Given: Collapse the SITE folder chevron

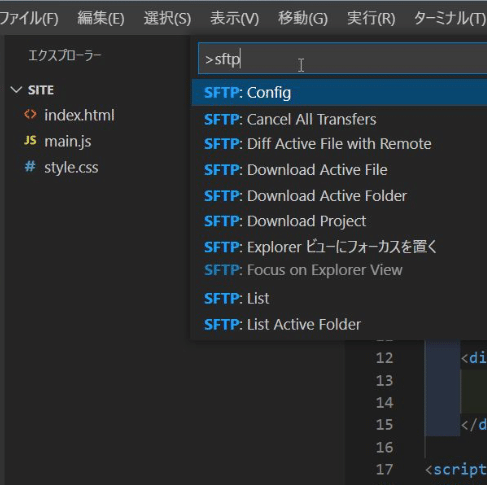Looking at the screenshot, I should (16, 90).
